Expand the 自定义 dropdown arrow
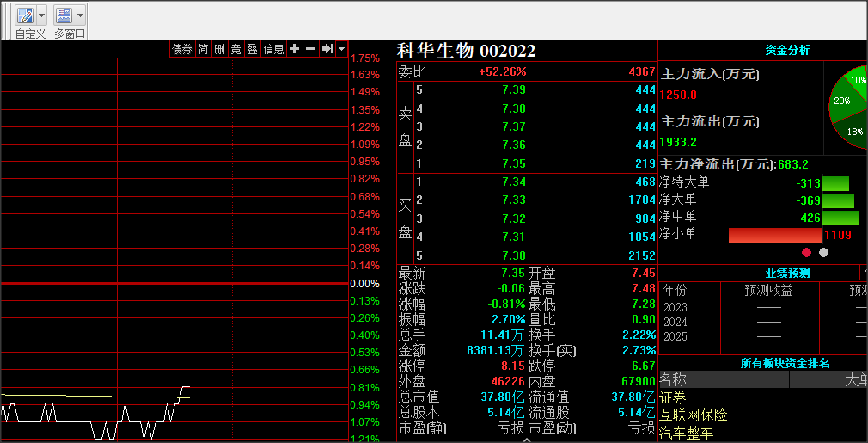The height and width of the screenshot is (443, 868). (41, 15)
